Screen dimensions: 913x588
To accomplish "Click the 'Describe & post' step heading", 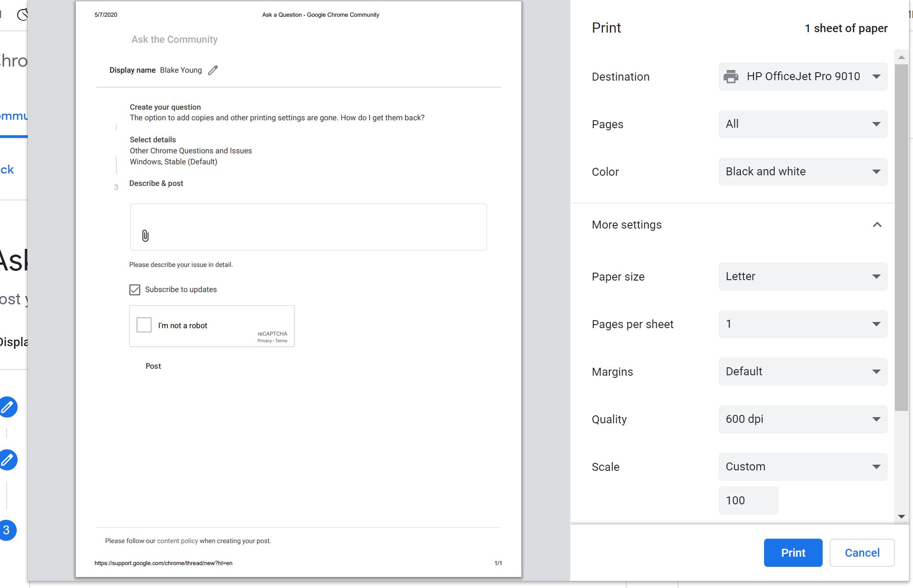I will pos(156,183).
